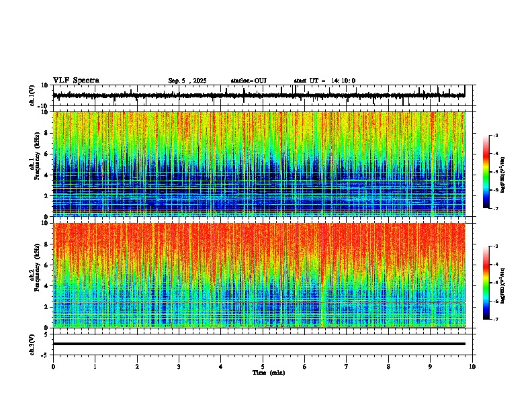Click the time-axis tick label '3'
Image resolution: width=532 pixels, height=411 pixels.
[179, 367]
